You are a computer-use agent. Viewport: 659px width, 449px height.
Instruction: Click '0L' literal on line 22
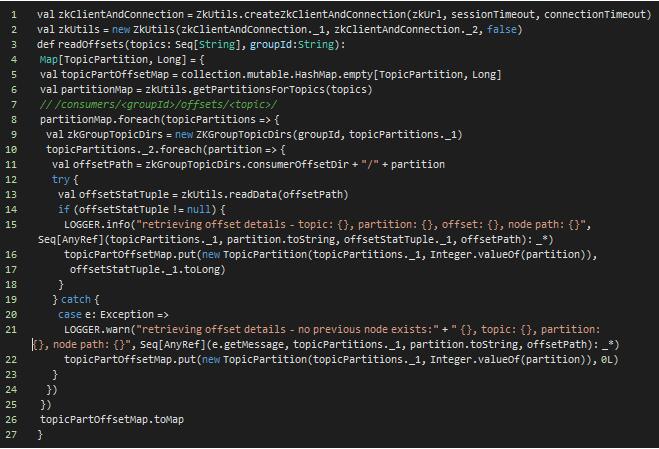coord(607,360)
